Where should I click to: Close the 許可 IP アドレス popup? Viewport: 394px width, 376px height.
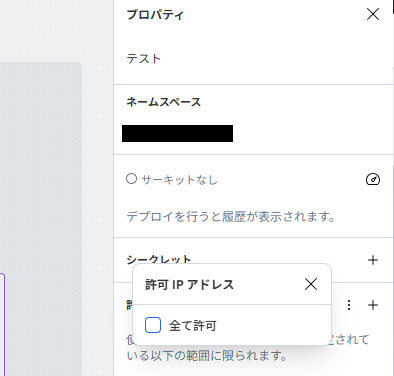coord(311,284)
